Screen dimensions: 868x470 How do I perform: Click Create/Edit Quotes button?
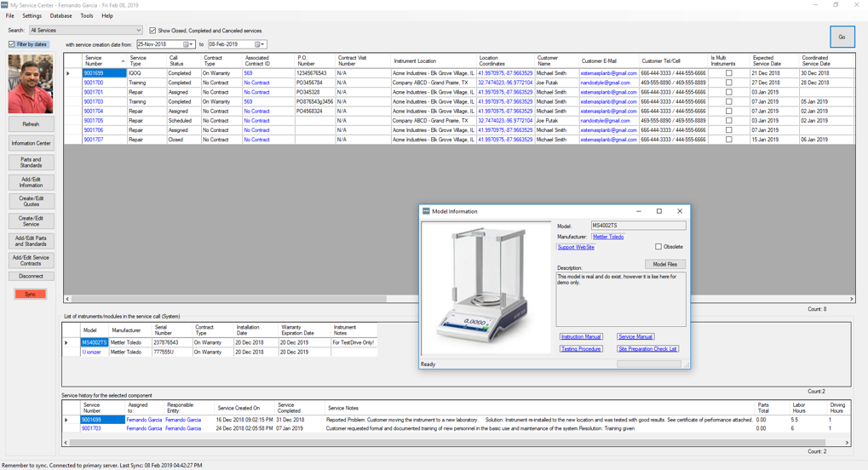point(31,202)
